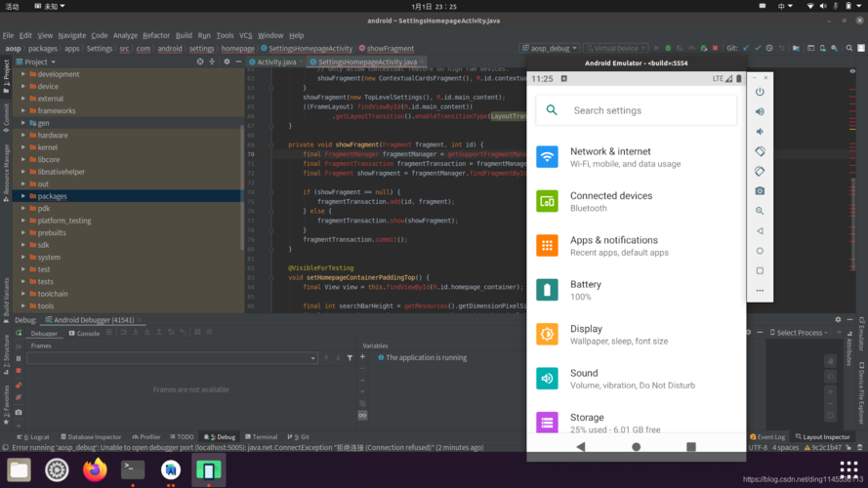Switch to the Activity.java tab
868x488 pixels.
coord(274,61)
